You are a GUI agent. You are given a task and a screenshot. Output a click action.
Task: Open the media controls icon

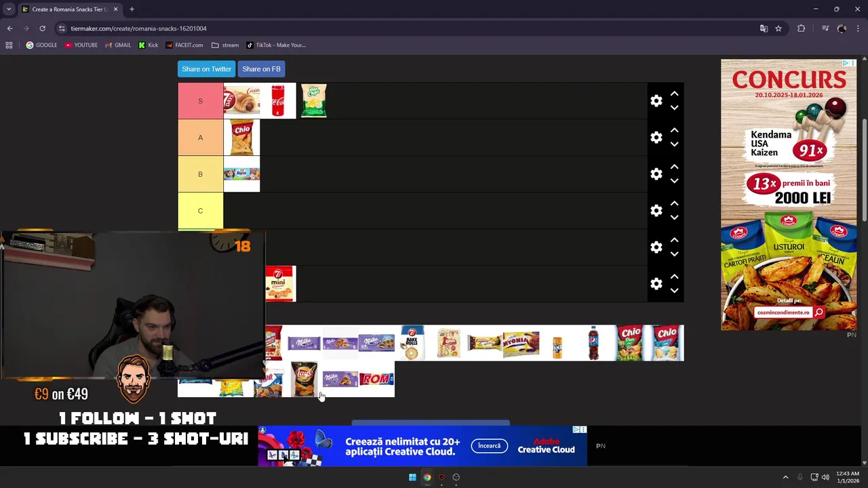[825, 28]
